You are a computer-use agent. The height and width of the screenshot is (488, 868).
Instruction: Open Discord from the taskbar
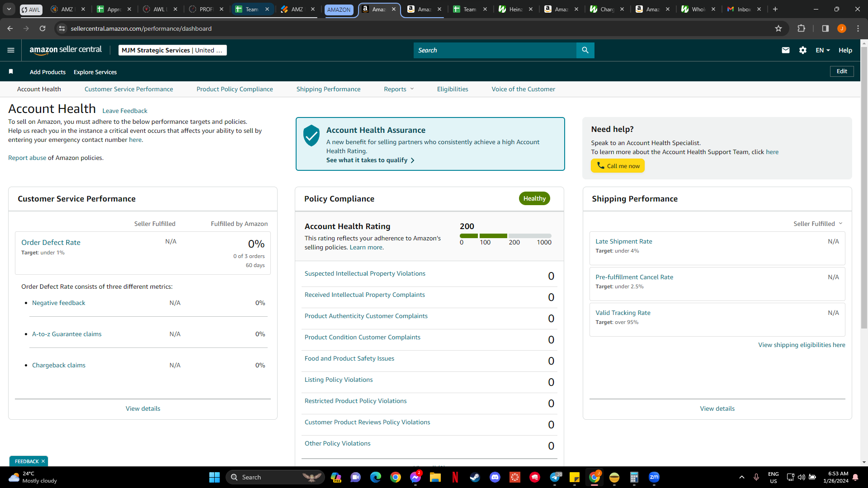point(495,477)
